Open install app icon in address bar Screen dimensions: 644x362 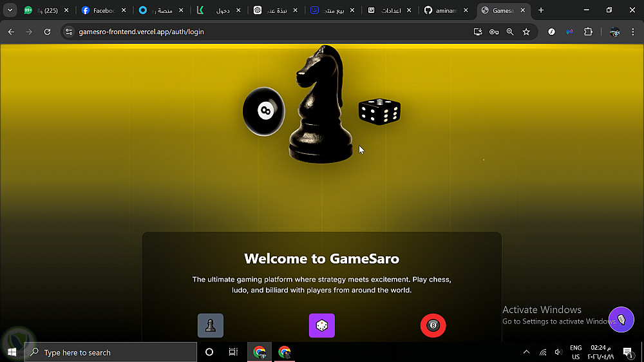point(478,32)
